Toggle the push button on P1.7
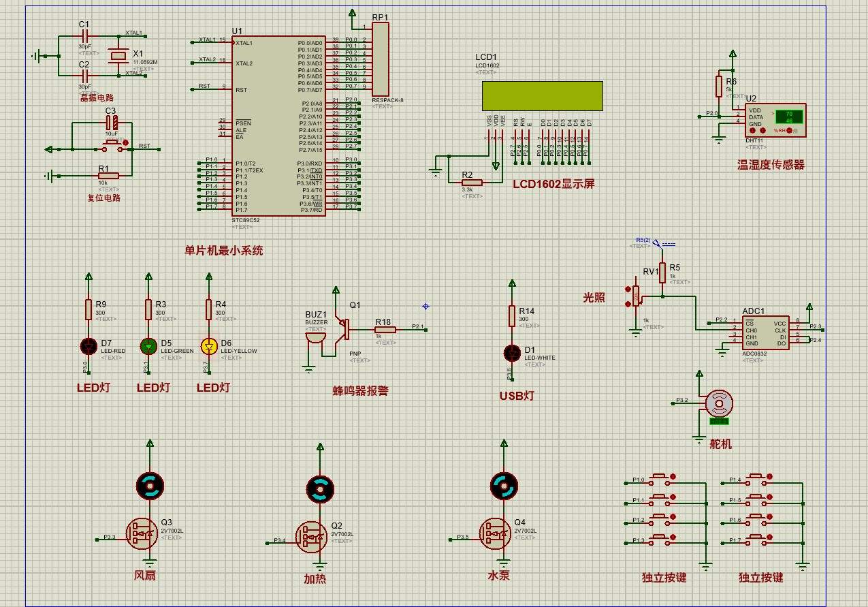This screenshot has width=868, height=607. point(756,540)
